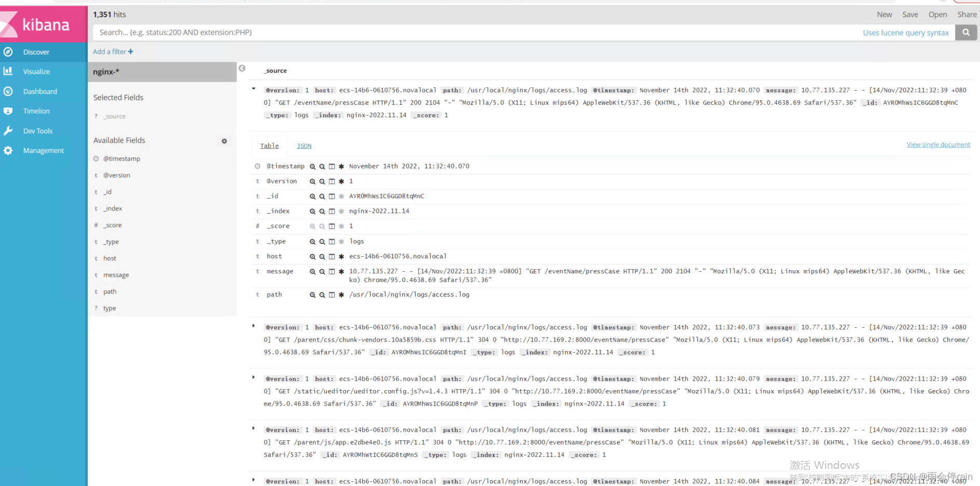Select _source under Selected Fields
Viewport: 980px width, 486px height.
(114, 116)
